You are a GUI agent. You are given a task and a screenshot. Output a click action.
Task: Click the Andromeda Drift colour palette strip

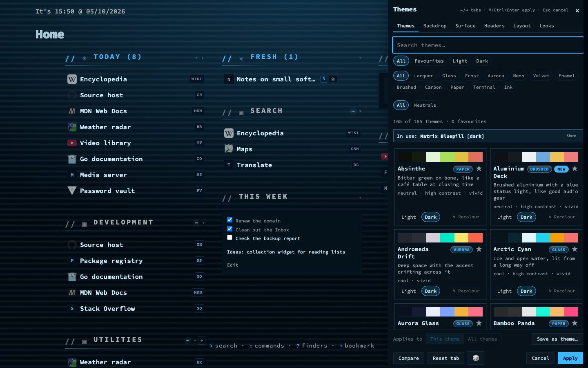pyautogui.click(x=440, y=238)
